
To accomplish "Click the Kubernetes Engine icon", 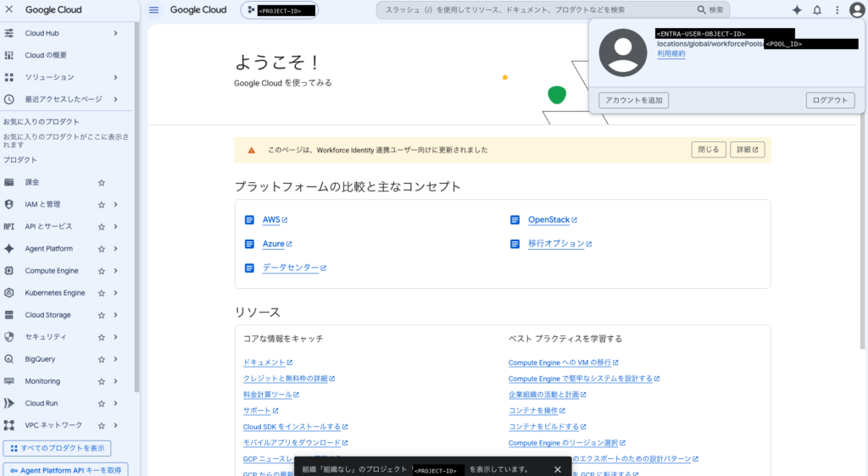I will click(8, 293).
